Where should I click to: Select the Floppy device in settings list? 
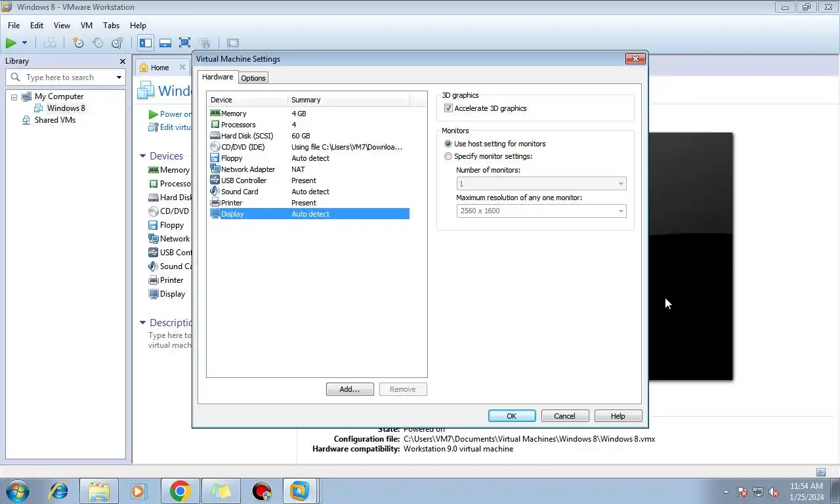(309, 158)
